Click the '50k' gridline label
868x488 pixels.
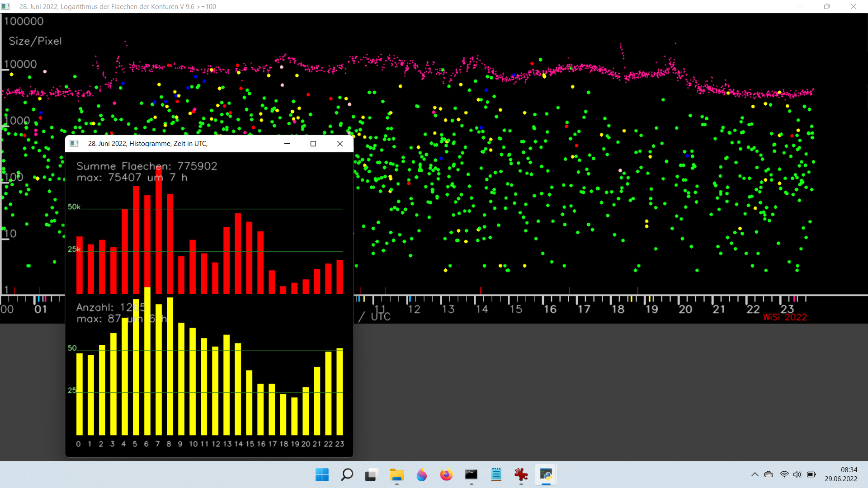coord(74,207)
